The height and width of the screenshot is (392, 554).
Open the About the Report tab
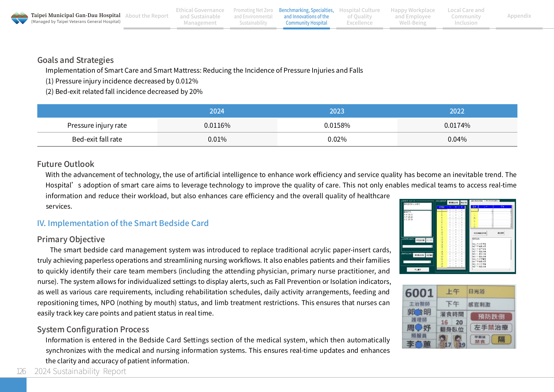[147, 16]
